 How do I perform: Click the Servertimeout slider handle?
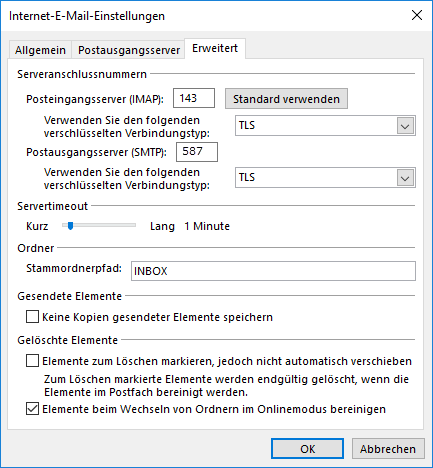point(70,226)
